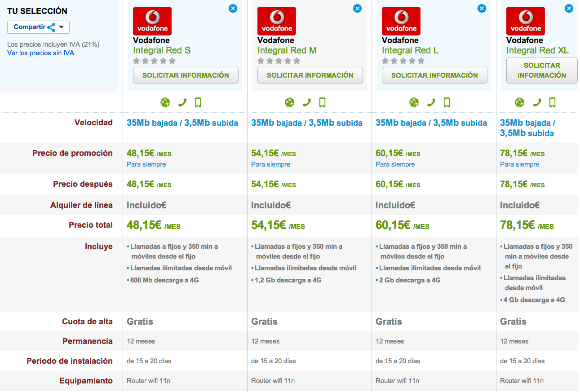The width and height of the screenshot is (580, 392).
Task: Rate Integral Red M using its star rating
Action: pyautogui.click(x=279, y=61)
